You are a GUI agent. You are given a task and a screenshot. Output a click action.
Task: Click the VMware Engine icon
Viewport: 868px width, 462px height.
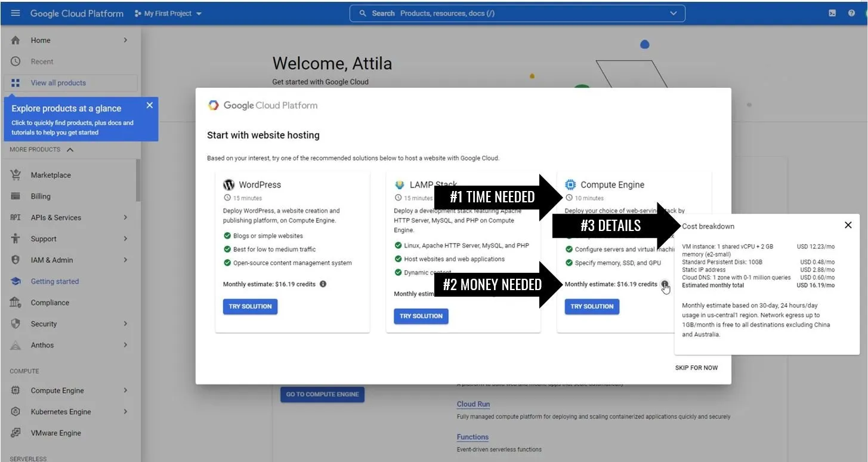pos(16,433)
